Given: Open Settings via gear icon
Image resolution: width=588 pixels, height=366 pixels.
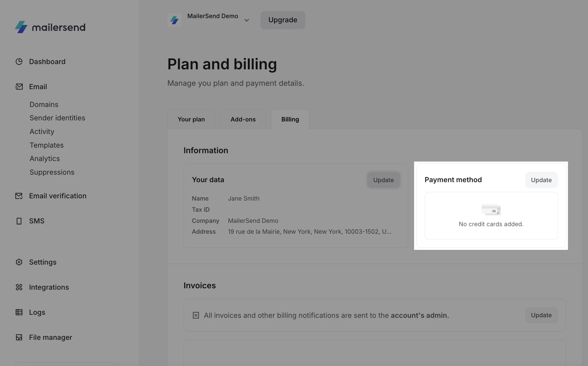Looking at the screenshot, I should (19, 262).
